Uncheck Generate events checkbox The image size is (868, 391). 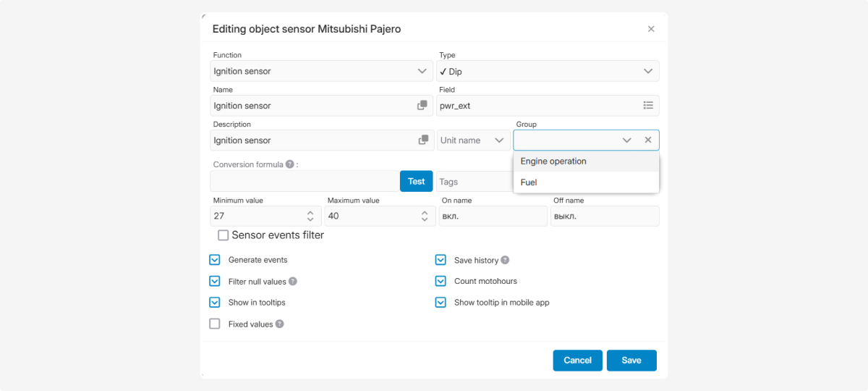point(215,260)
